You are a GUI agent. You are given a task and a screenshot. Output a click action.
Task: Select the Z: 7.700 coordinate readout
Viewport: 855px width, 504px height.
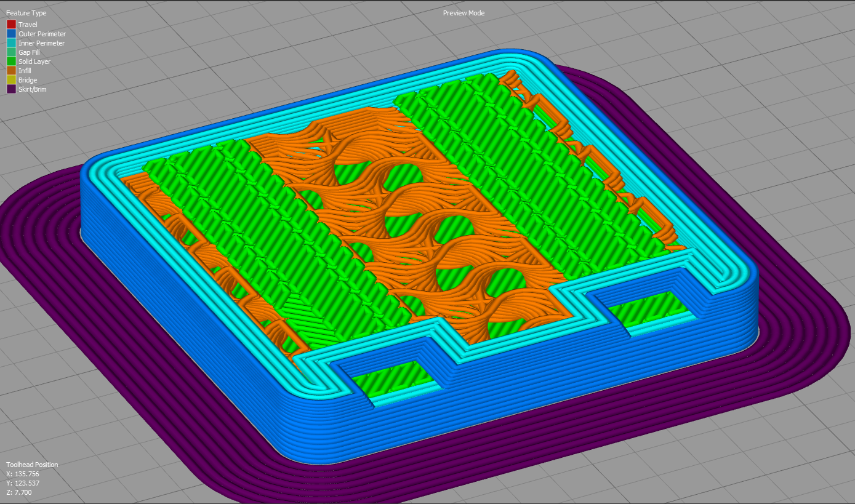tap(19, 492)
